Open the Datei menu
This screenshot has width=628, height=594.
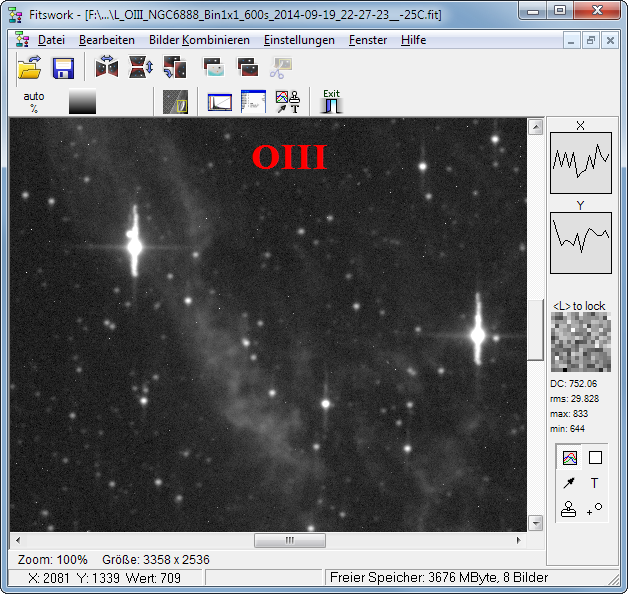pyautogui.click(x=50, y=40)
